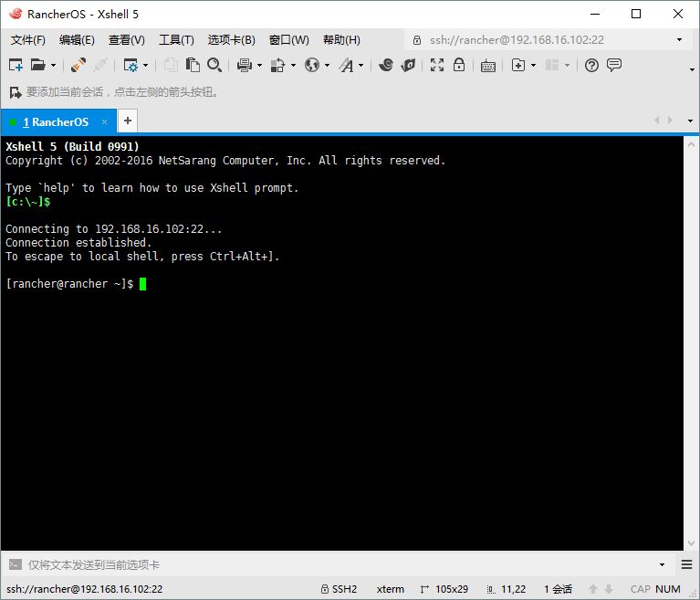Open the 工具(T) menu
700x600 pixels.
point(176,40)
